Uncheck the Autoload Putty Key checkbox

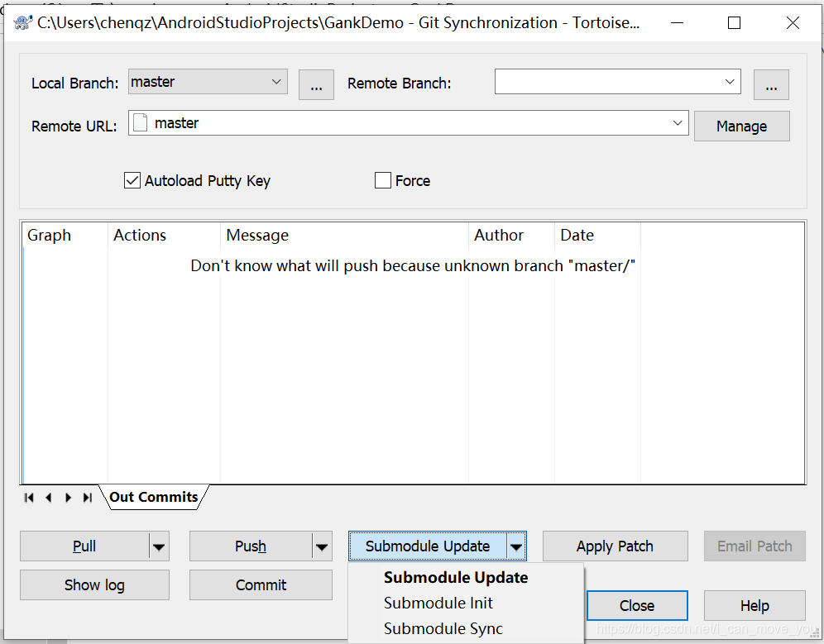pos(132,180)
